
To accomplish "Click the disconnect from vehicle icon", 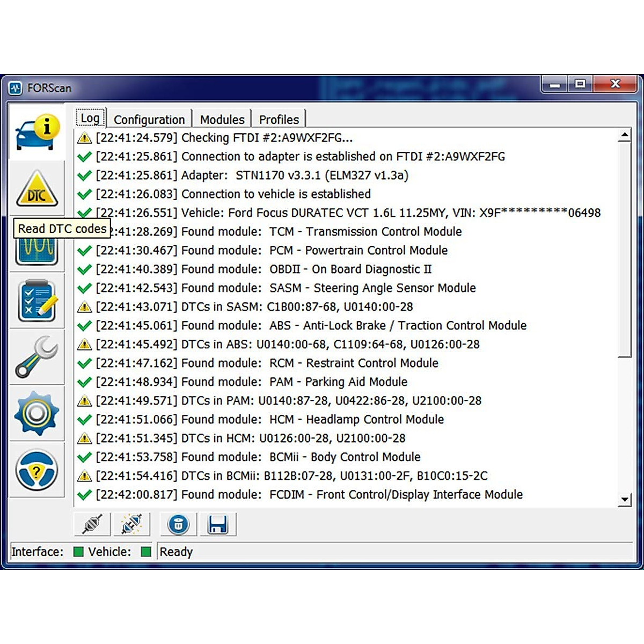I will point(131,524).
